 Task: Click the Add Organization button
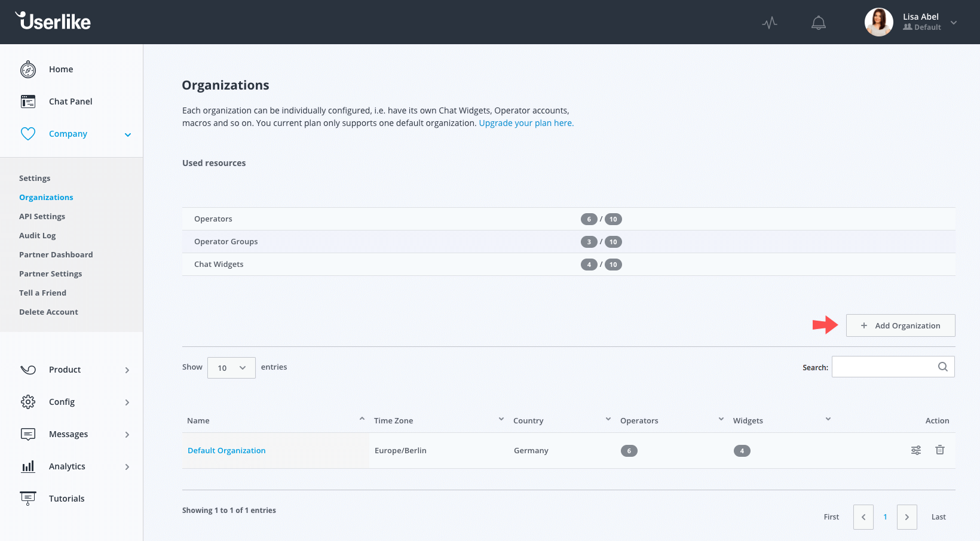tap(900, 325)
